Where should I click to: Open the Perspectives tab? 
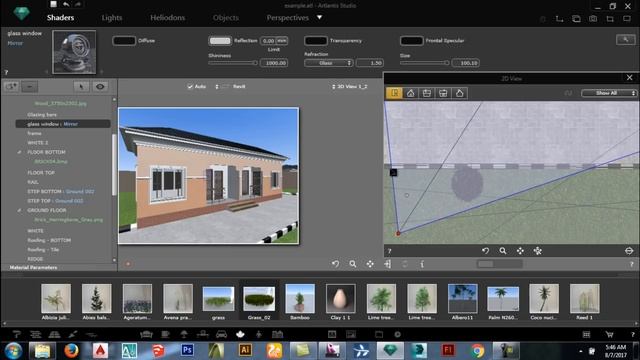(288, 18)
